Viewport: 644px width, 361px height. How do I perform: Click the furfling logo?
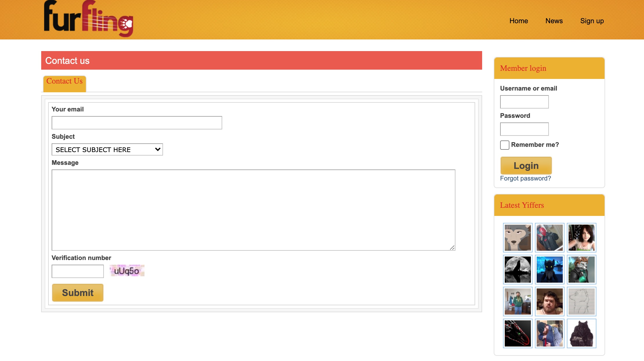pyautogui.click(x=88, y=19)
